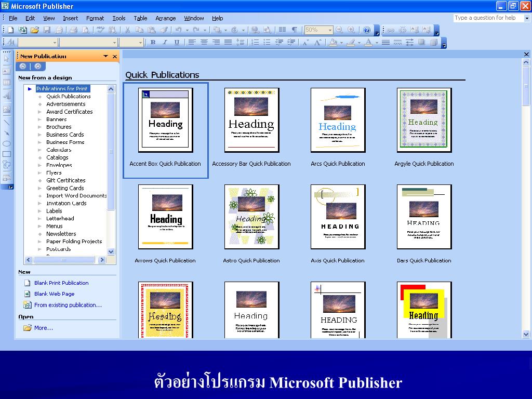Open the Font name dropdown
Image resolution: width=532 pixels, height=399 pixels.
[114, 43]
